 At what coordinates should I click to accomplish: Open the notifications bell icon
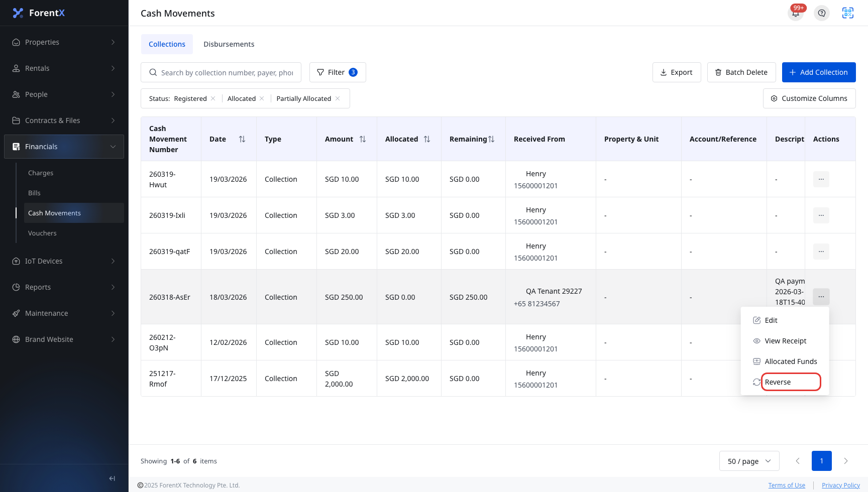796,13
